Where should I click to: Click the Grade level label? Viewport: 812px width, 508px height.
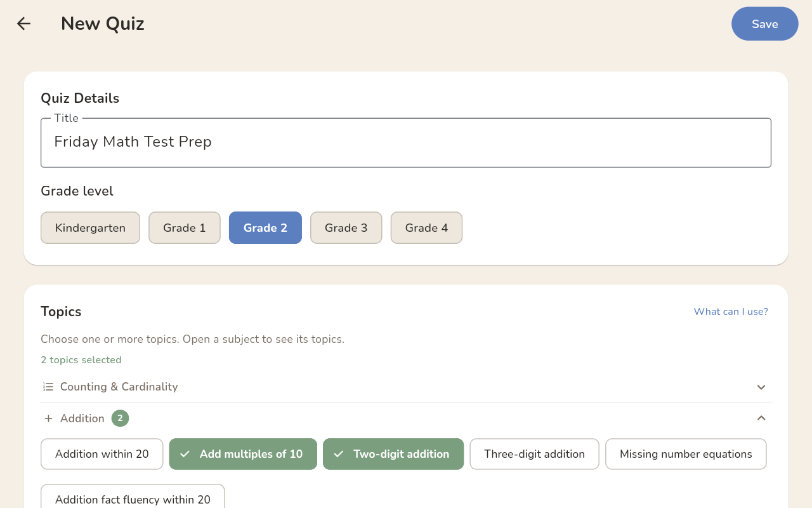[77, 191]
